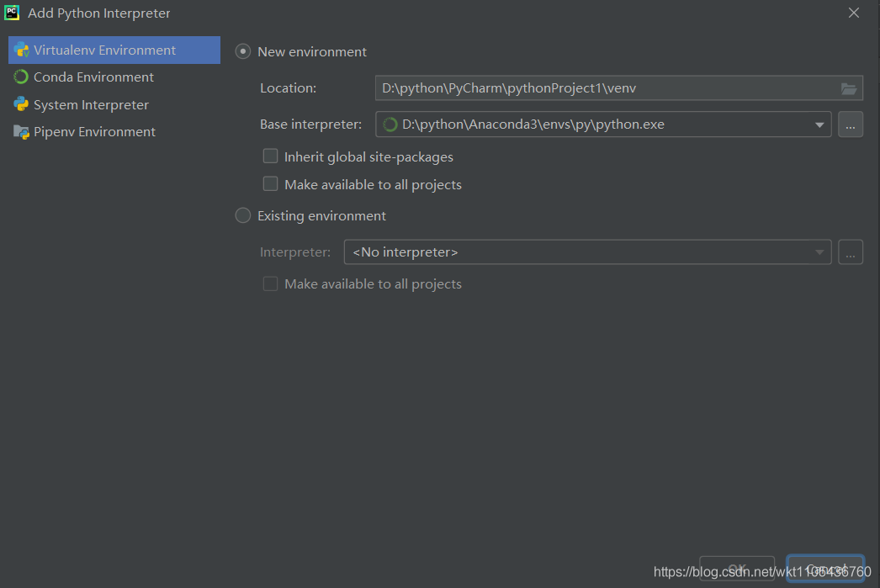The height and width of the screenshot is (588, 880).
Task: Click the Conda Environment ring icon
Action: (21, 77)
